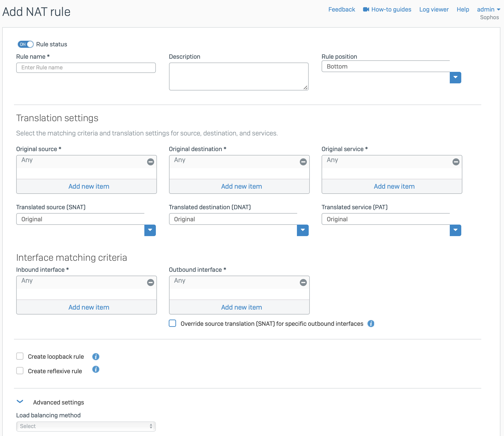Click into the Rule name field
The image size is (504, 436).
coord(86,68)
